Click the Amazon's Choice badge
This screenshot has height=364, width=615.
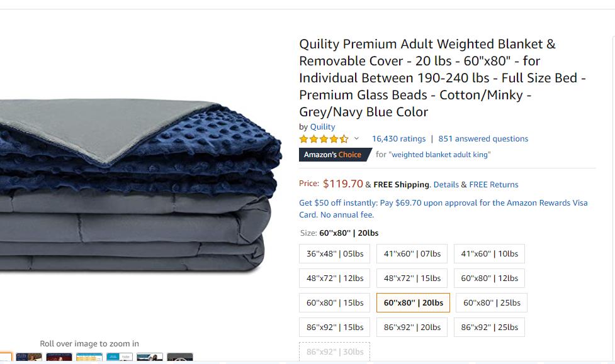coord(336,155)
